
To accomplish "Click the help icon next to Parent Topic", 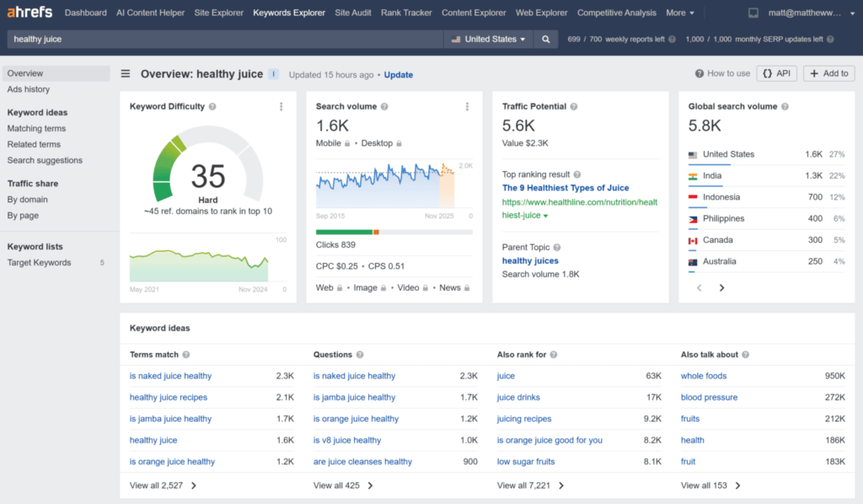I will tap(557, 248).
